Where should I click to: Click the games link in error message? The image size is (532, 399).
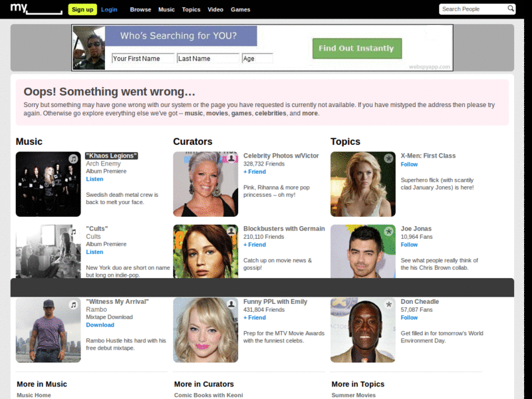pyautogui.click(x=241, y=113)
